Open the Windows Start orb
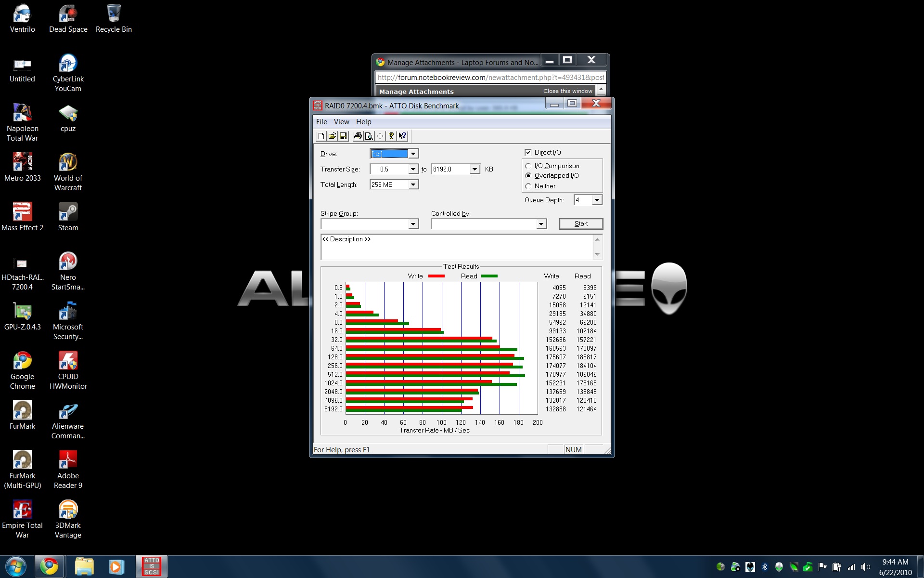 click(x=16, y=566)
